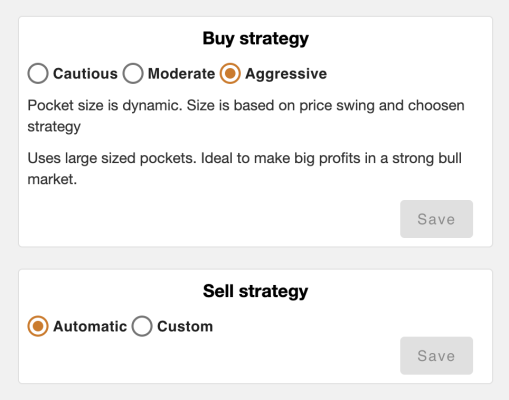Switch sell strategy to Custom radio circle
509x400 pixels.
coord(142,326)
